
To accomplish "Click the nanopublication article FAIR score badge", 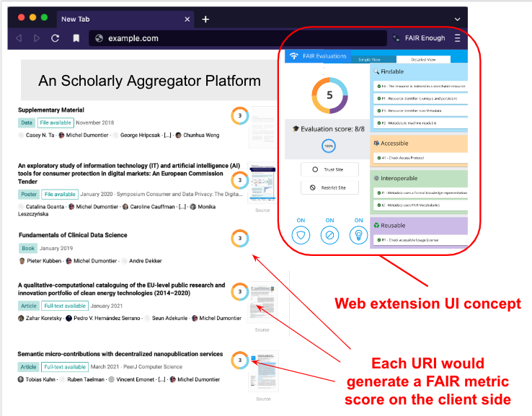I will [x=240, y=360].
